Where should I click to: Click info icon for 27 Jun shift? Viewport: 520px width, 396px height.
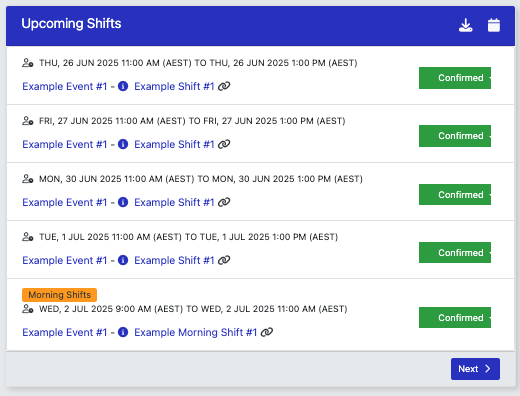point(123,144)
